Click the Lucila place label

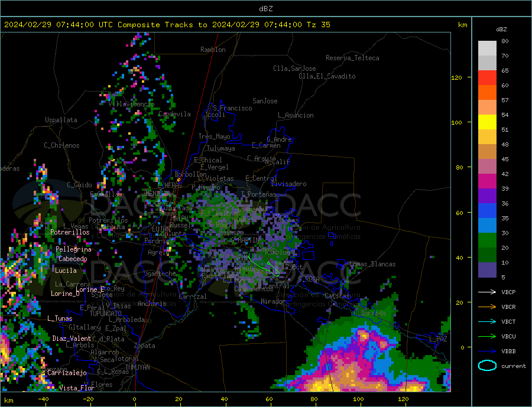(x=66, y=271)
